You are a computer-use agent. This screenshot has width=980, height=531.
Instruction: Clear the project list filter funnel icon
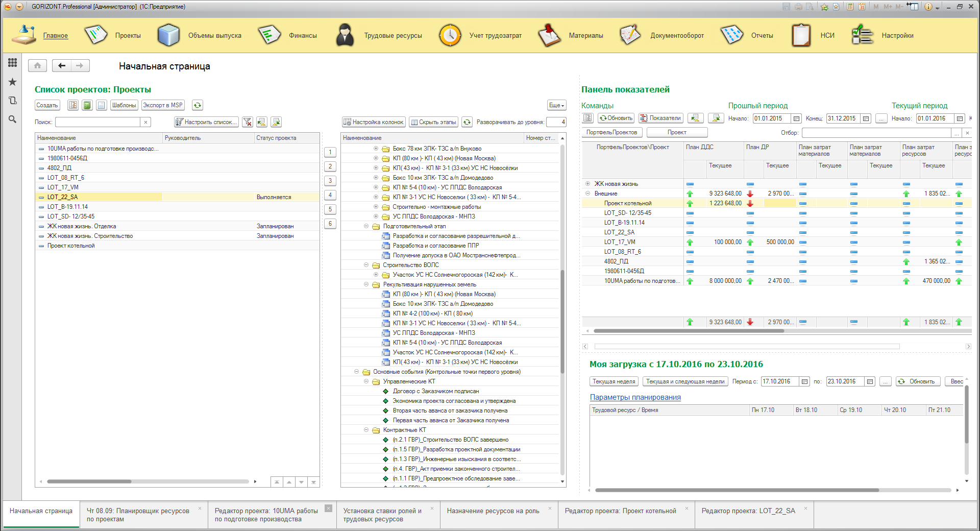[x=248, y=122]
